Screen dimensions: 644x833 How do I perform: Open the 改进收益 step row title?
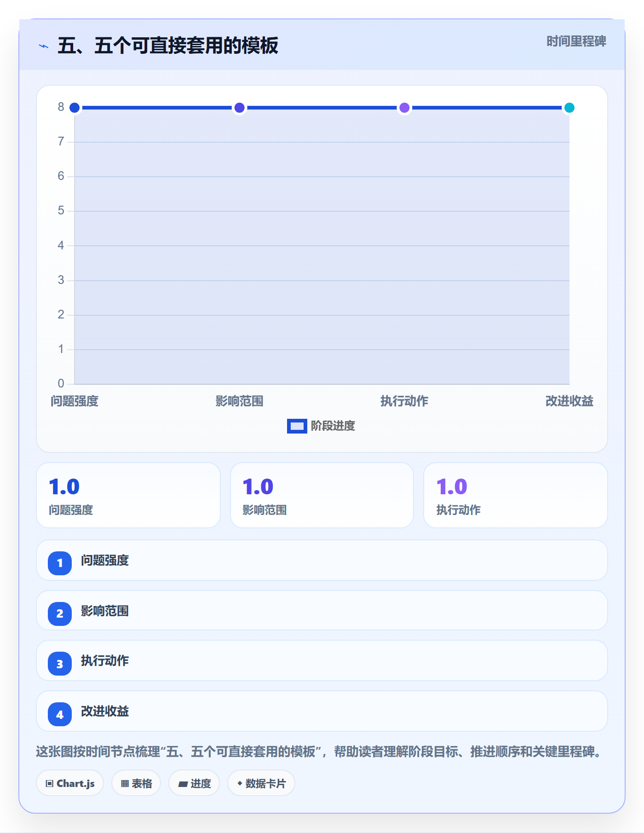[x=105, y=712]
